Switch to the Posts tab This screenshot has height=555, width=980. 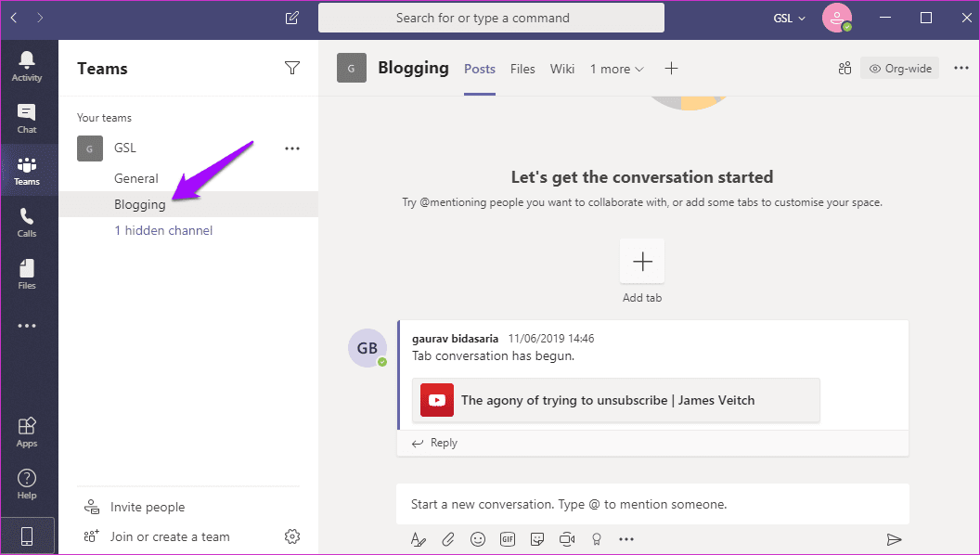(x=480, y=69)
